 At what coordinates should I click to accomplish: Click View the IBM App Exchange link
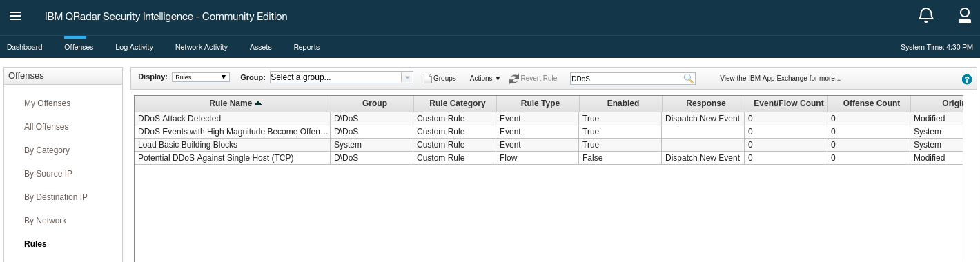tap(780, 79)
